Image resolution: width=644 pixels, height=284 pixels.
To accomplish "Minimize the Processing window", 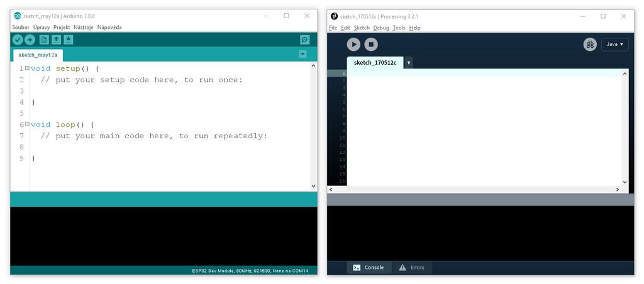I will [x=583, y=16].
